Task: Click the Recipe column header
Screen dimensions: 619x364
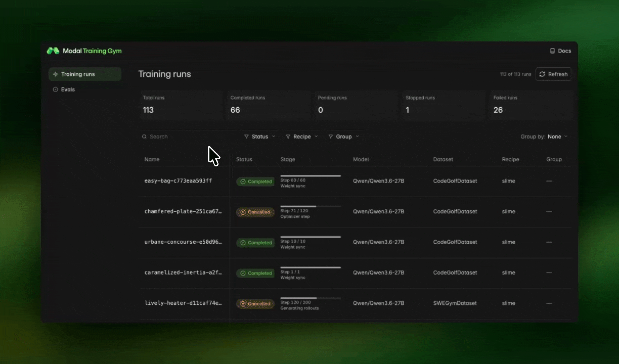Action: (x=510, y=159)
